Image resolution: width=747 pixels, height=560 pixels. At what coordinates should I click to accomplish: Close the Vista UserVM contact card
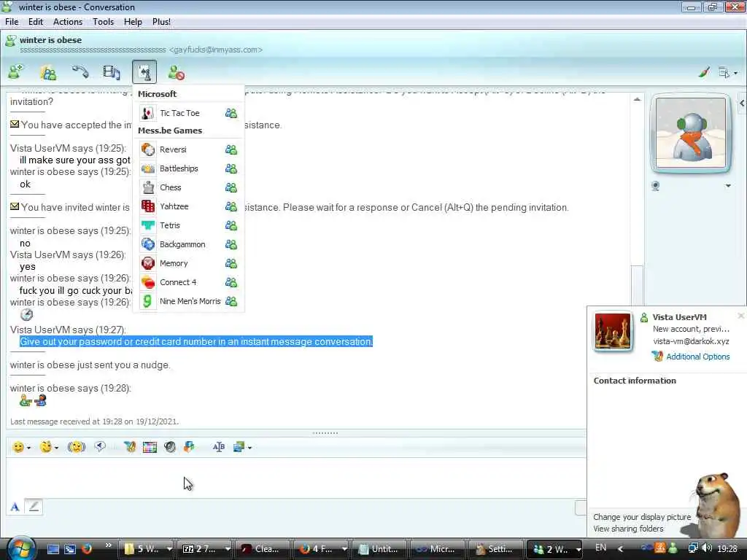(741, 316)
